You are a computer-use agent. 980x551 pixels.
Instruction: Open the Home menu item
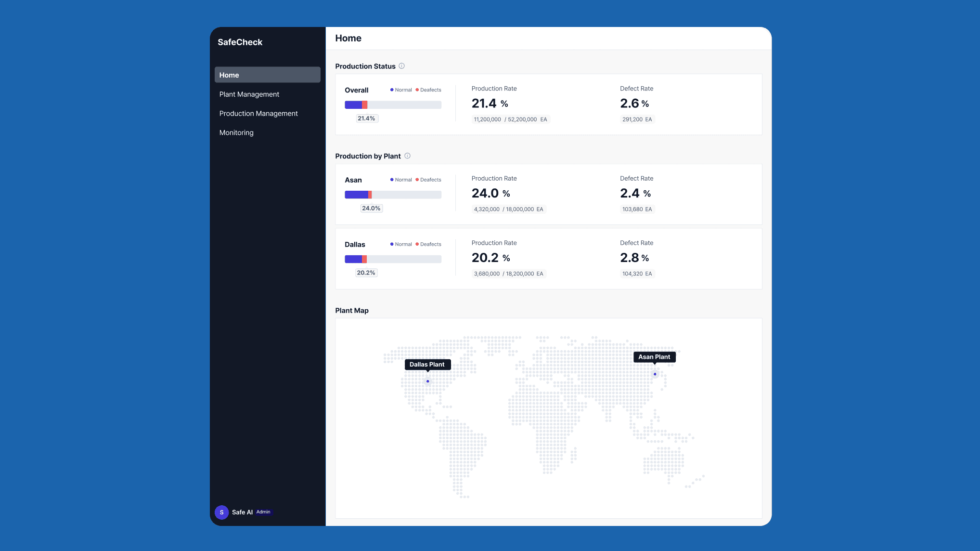(267, 75)
